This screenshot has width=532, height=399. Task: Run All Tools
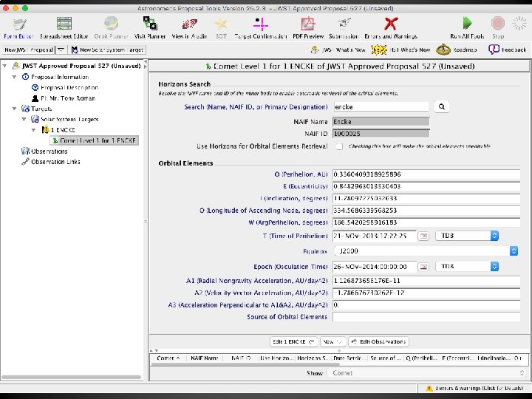467,28
